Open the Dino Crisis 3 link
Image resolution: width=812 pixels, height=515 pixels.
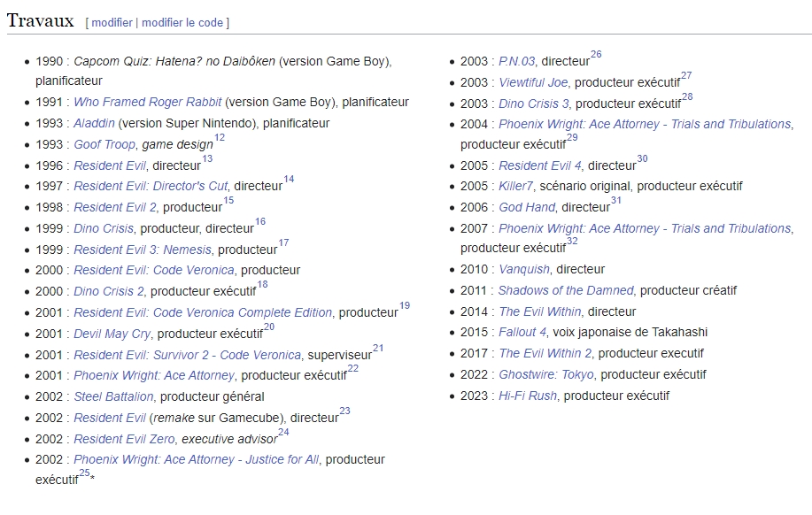(533, 104)
